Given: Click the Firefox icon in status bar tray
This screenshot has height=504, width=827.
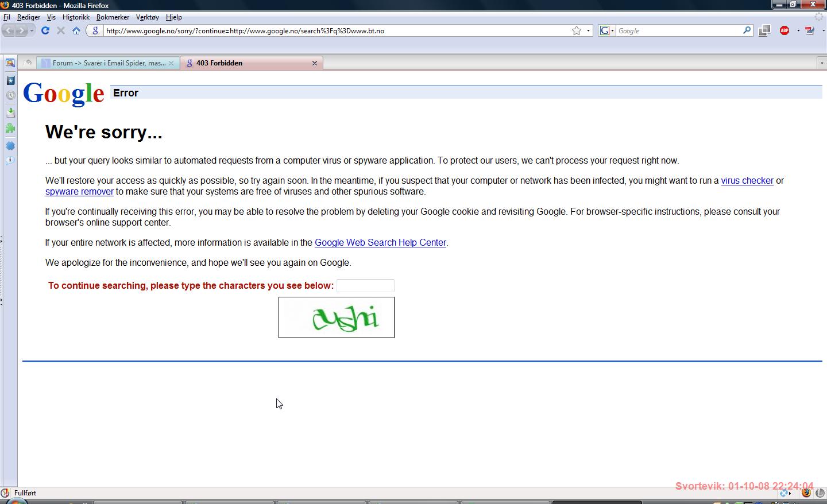Looking at the screenshot, I should coord(806,493).
